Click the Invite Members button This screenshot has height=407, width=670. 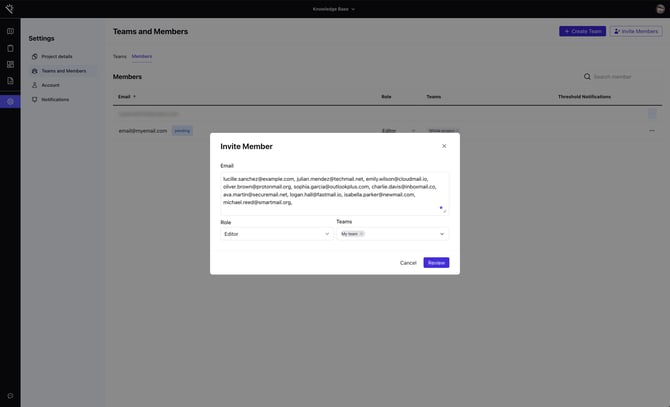(636, 31)
